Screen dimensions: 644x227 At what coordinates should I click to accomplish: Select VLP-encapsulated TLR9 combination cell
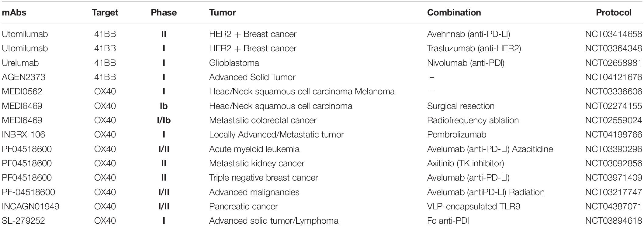(473, 206)
